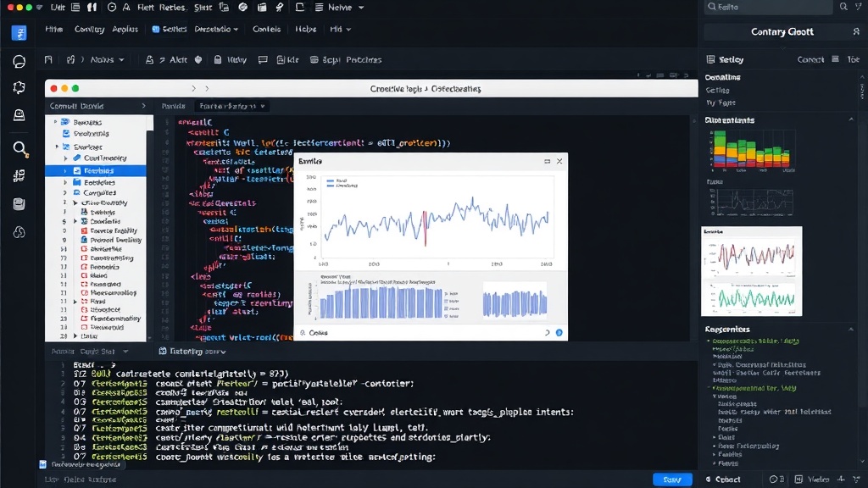Expand the Comrult Dionis panel chevron
This screenshot has width=868, height=488.
click(143, 106)
